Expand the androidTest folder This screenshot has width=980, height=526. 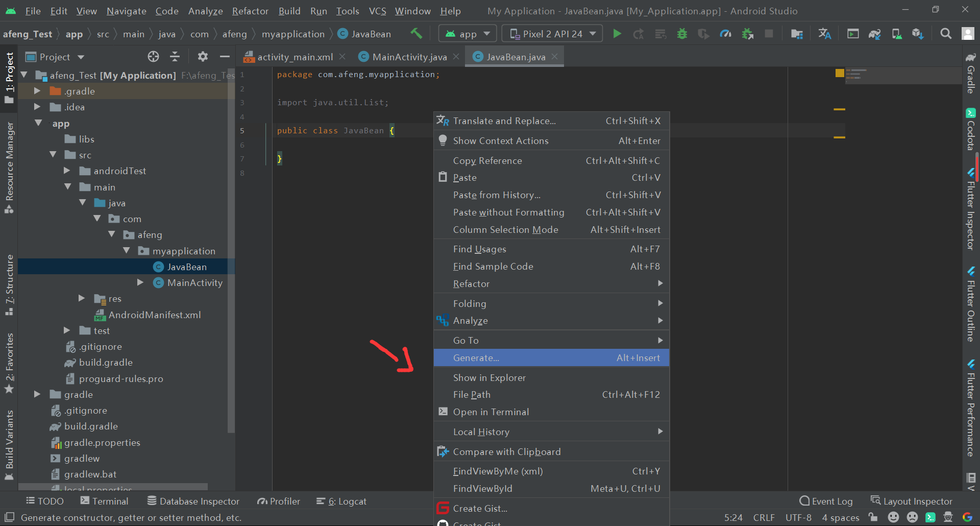(x=67, y=171)
